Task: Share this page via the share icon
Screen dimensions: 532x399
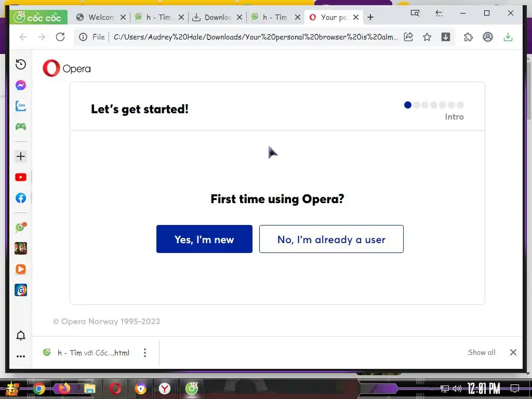Action: pyautogui.click(x=408, y=37)
